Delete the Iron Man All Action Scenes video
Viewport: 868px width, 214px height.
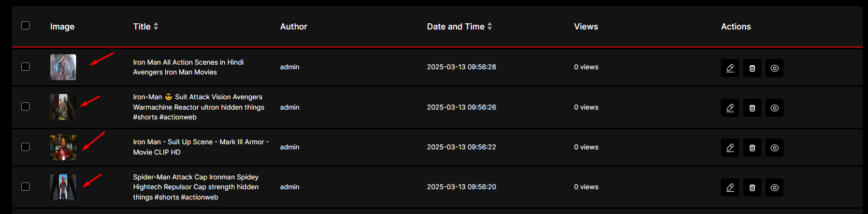tap(752, 68)
